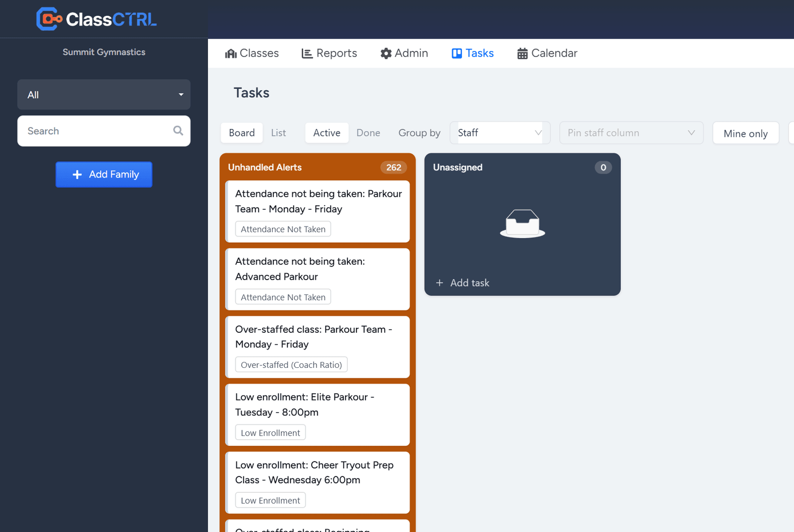Viewport: 794px width, 532px height.
Task: Click the ClassCTRL logo
Action: pos(97,19)
